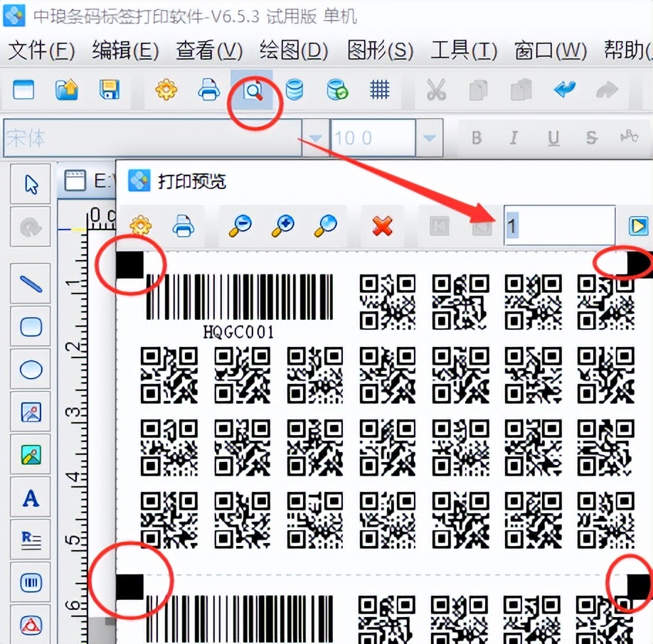Screen dimensions: 653x644
Task: Toggle the grid display icon
Action: pos(380,90)
